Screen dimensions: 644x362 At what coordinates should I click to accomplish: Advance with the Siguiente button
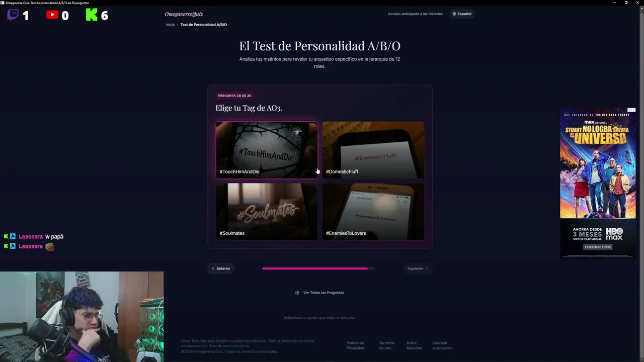pyautogui.click(x=418, y=268)
